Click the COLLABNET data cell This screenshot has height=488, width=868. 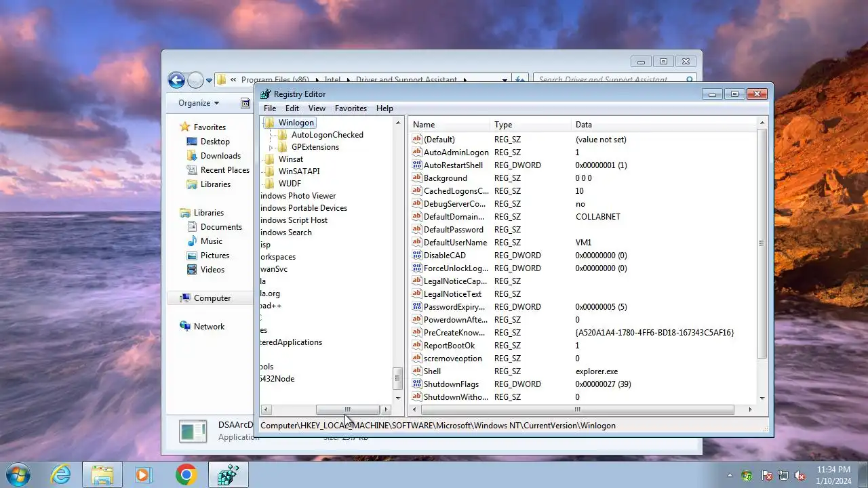(x=597, y=217)
